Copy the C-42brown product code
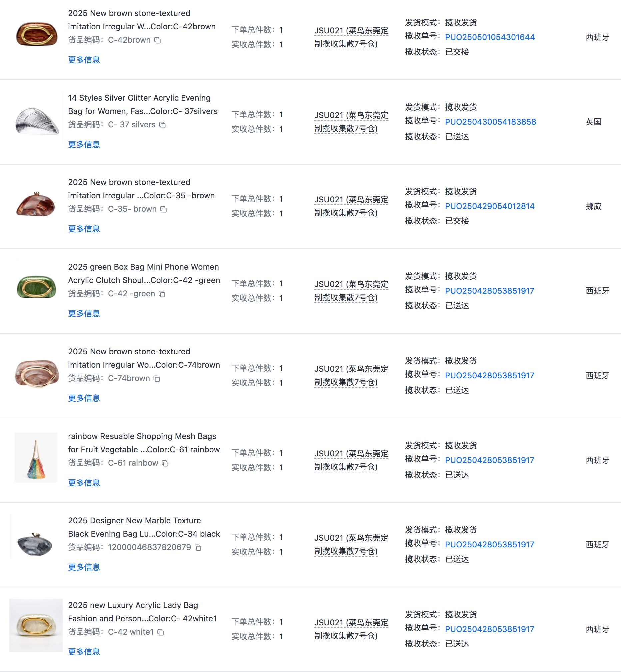The image size is (621, 672). [x=157, y=40]
